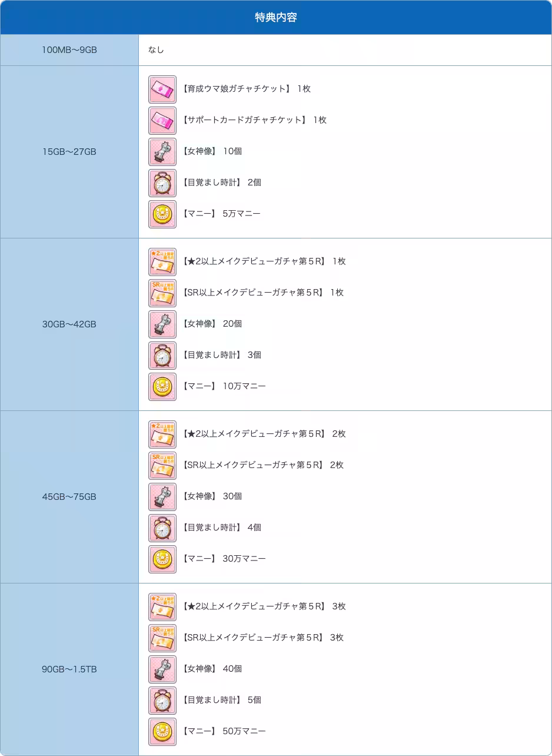The height and width of the screenshot is (756, 552).
Task: Click the 女神像 statue icon beside 10個
Action: (162, 152)
